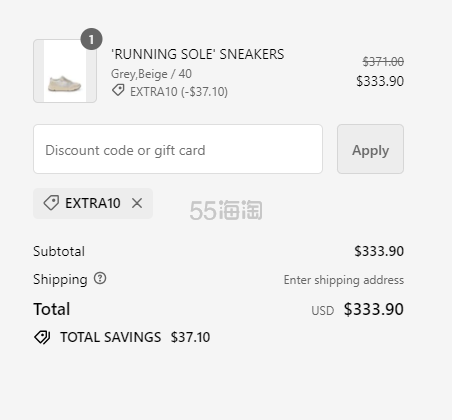Click the shipping help question mark icon
452x420 pixels.
[x=100, y=278]
